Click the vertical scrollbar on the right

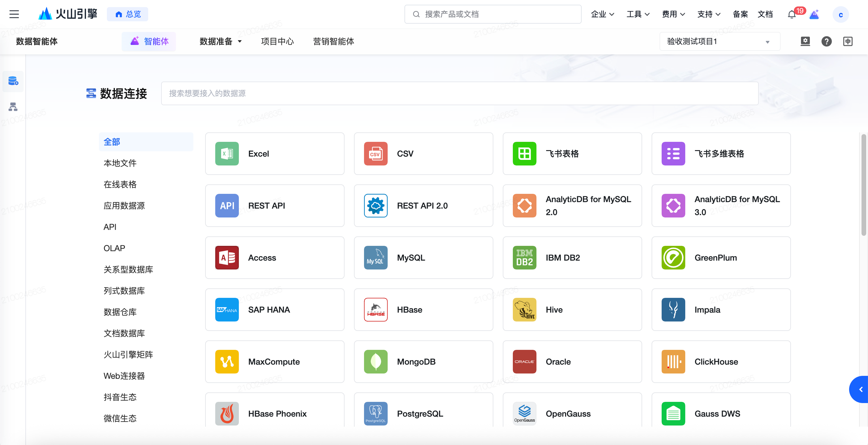[863, 185]
